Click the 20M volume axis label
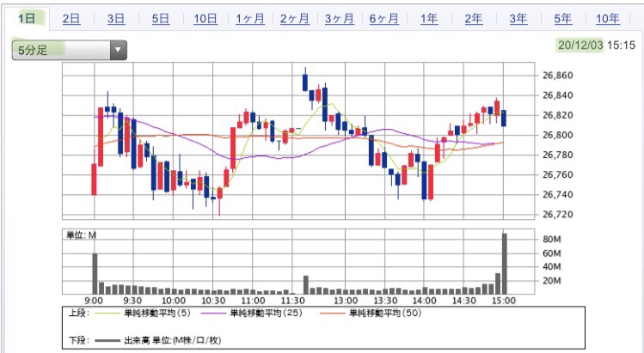 (552, 281)
